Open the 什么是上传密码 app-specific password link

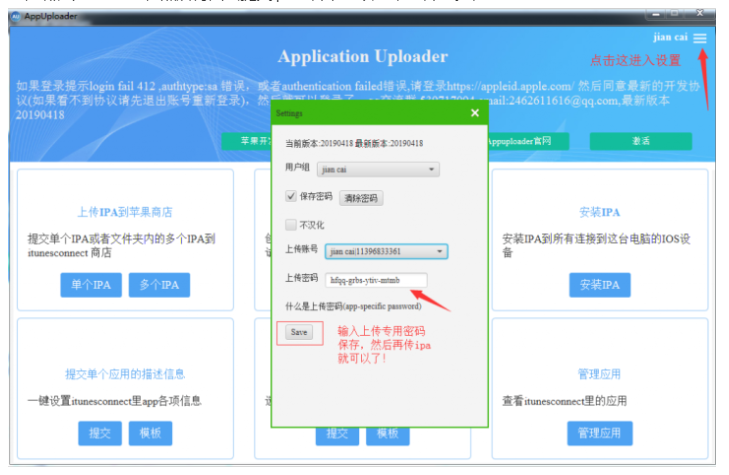pos(353,306)
